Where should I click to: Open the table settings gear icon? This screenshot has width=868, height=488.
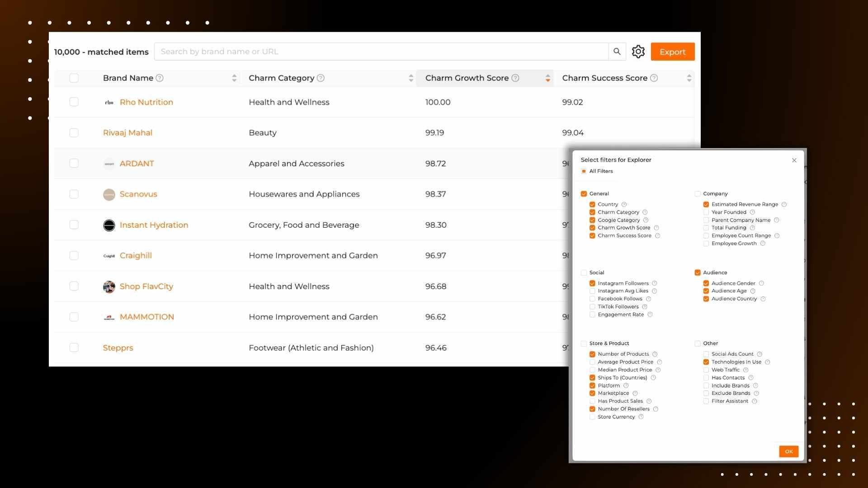click(638, 52)
